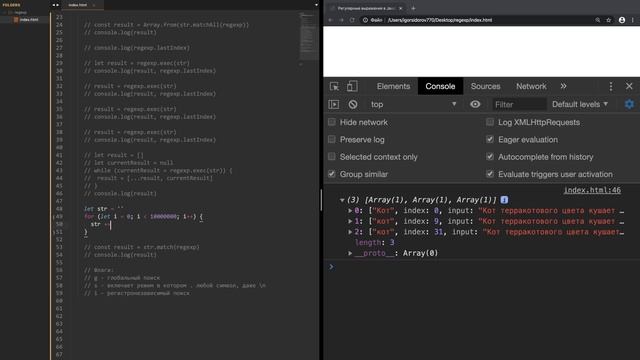
Task: Open the Default levels dropdown
Action: tap(580, 104)
